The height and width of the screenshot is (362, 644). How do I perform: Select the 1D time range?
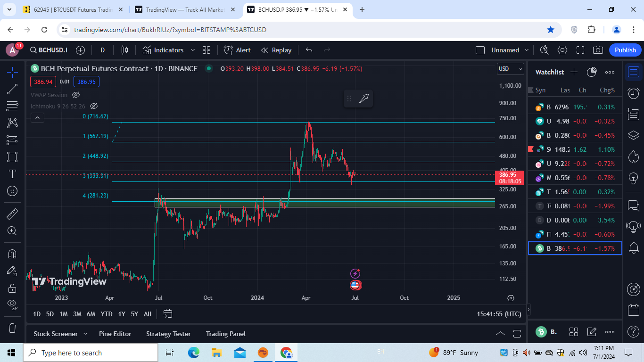pyautogui.click(x=37, y=314)
